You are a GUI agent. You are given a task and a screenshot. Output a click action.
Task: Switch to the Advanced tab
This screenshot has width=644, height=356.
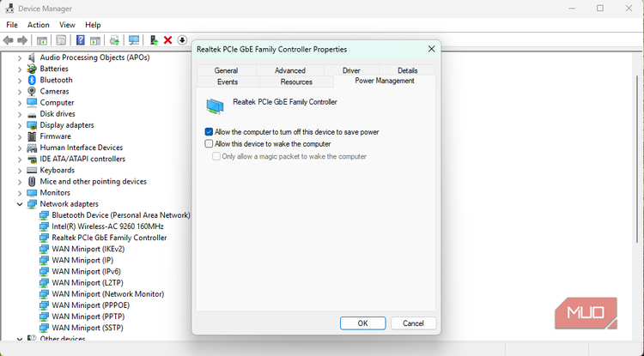(x=290, y=70)
